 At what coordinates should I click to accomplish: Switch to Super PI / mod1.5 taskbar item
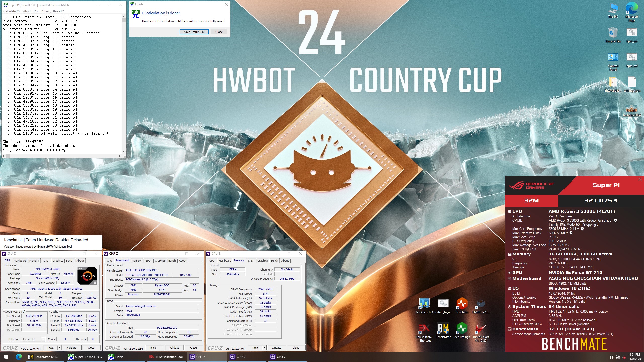pos(86,357)
